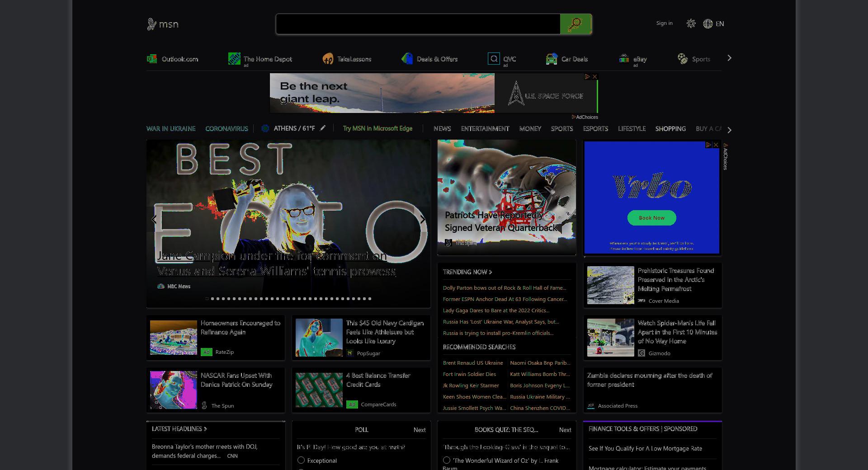
Task: Click the AdChoices icon on Space Force banner
Action: coord(588,77)
